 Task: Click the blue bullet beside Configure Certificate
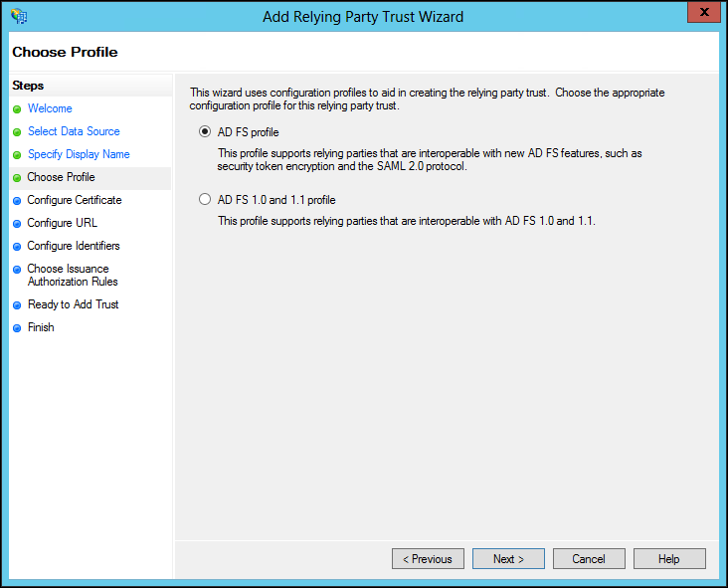(17, 201)
